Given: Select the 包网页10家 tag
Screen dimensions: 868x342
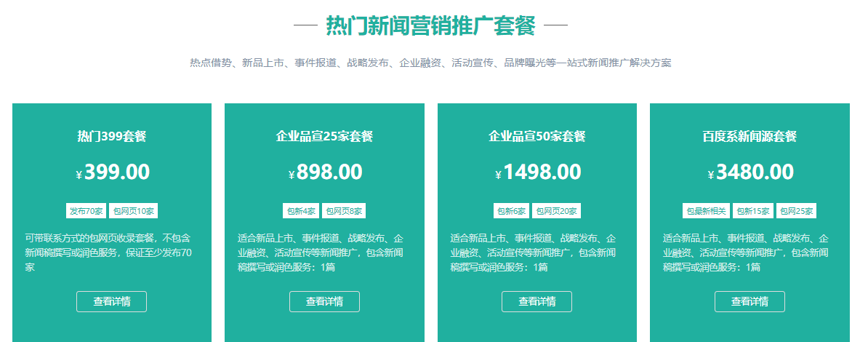Looking at the screenshot, I should pos(133,211).
